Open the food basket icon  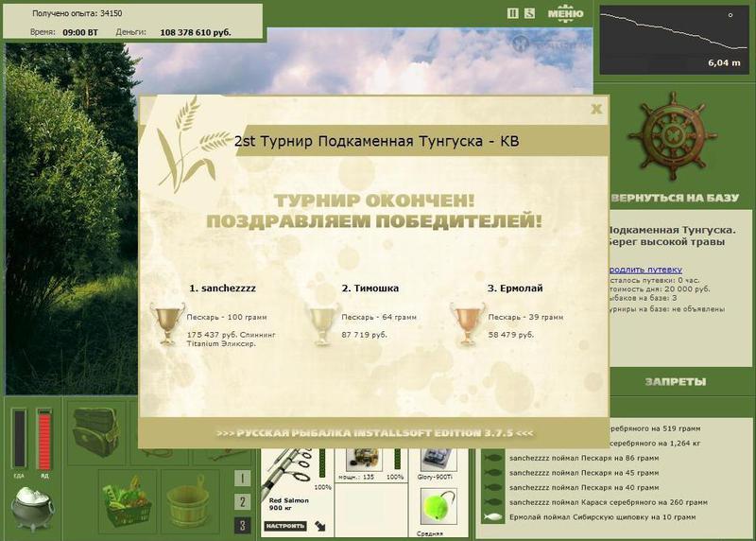[x=127, y=502]
